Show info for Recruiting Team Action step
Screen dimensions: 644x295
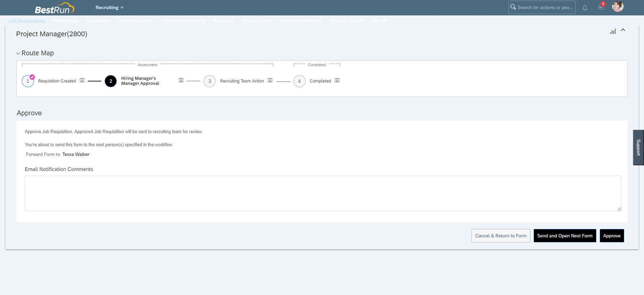point(270,80)
